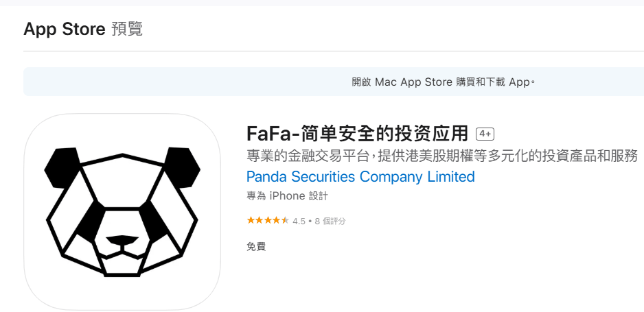The height and width of the screenshot is (312, 644).
Task: Click the panda's black nose
Action: [122, 241]
